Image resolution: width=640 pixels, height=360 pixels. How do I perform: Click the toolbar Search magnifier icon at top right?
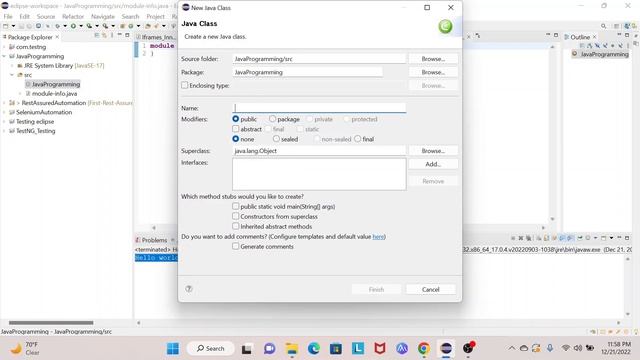click(x=603, y=26)
